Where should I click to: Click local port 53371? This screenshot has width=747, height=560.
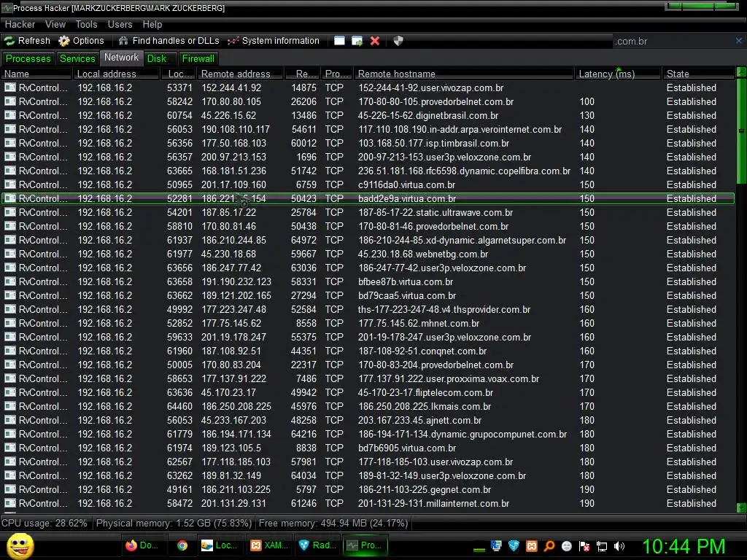point(179,87)
